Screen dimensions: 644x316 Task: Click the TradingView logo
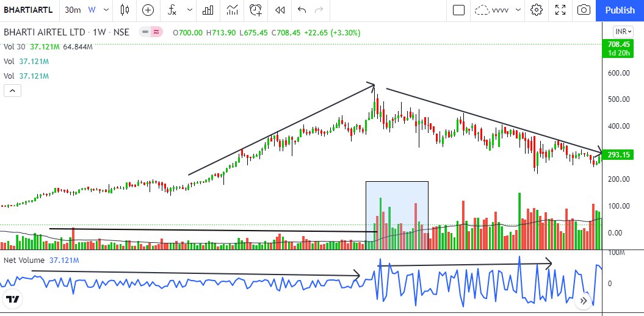[13, 299]
